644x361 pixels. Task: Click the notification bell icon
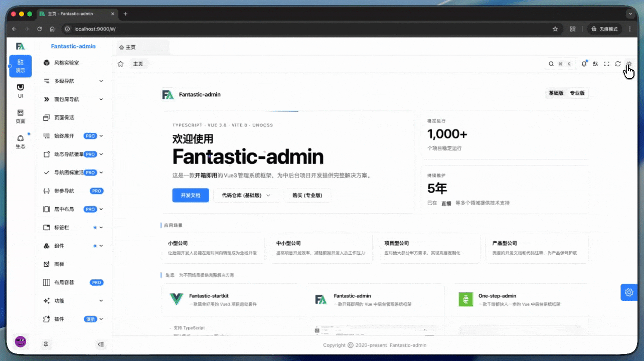(x=584, y=64)
